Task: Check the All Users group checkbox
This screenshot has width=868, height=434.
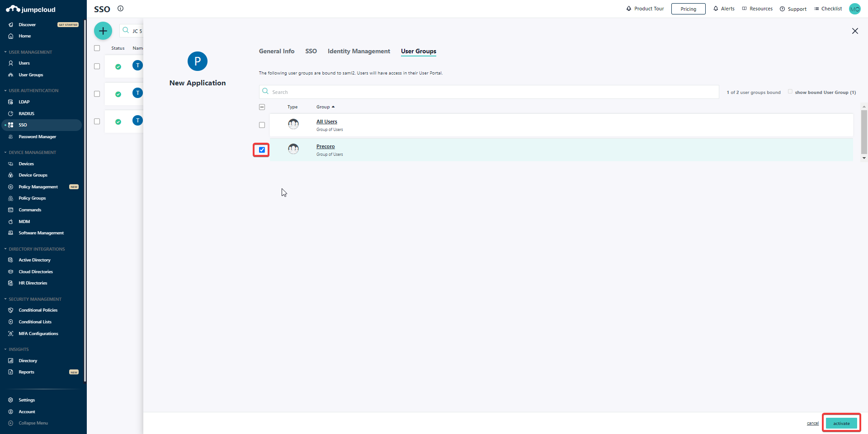Action: tap(262, 125)
